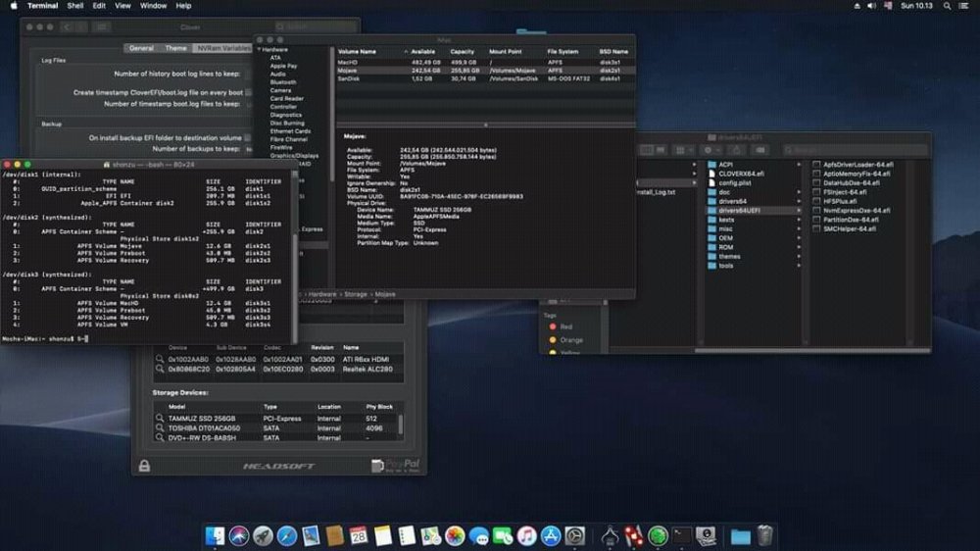The image size is (980, 551).
Task: Open Notification Center in the menu bar
Action: pos(963,6)
